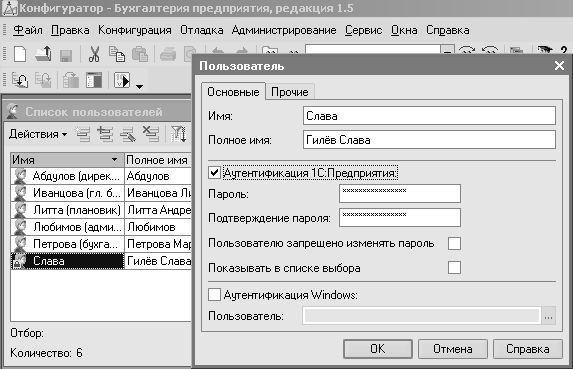Click the filter funnel icon in user list

(x=178, y=134)
